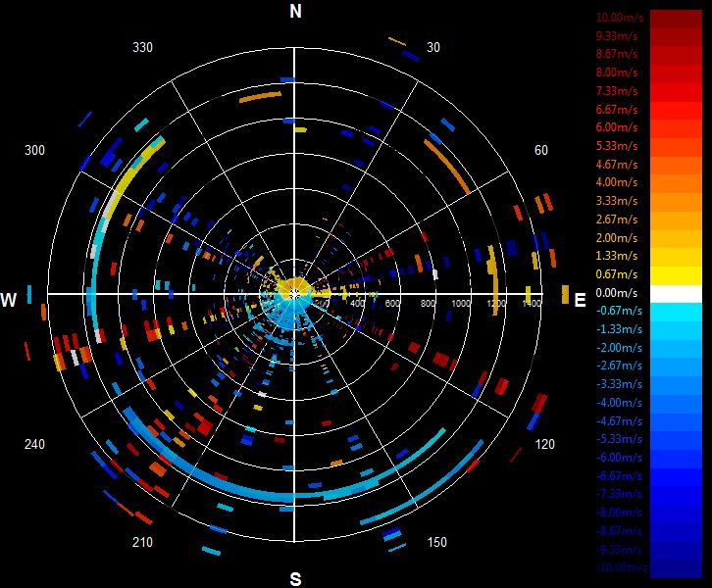Click the 800 range ring label
712x588 pixels.
click(x=428, y=303)
